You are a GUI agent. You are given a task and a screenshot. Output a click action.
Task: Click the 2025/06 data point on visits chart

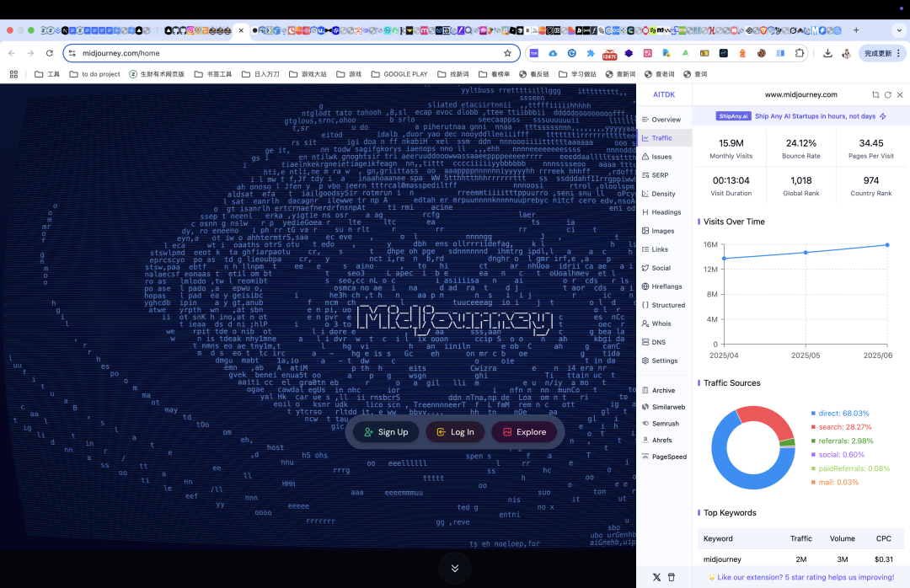click(x=887, y=245)
